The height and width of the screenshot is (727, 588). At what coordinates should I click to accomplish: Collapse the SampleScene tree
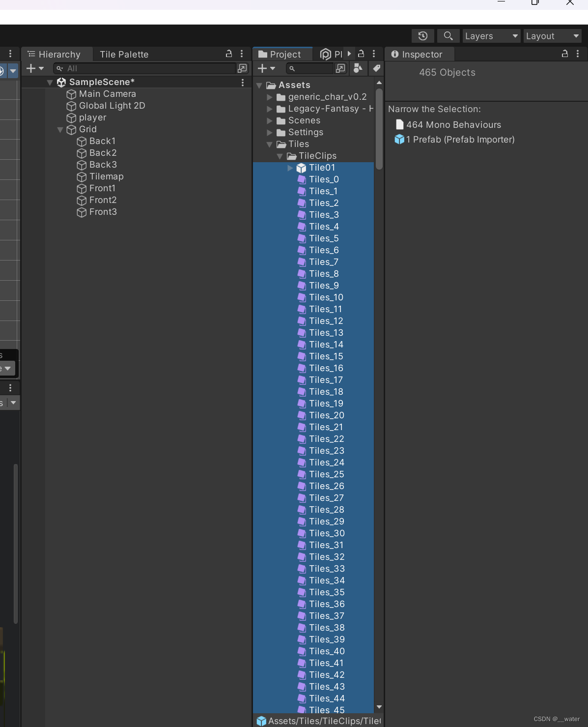[x=50, y=83]
